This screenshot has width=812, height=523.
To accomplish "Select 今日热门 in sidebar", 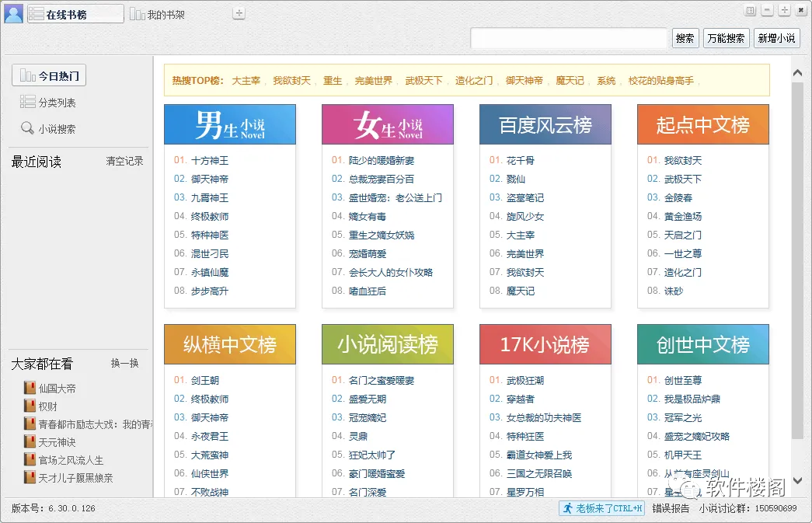I will click(x=49, y=75).
